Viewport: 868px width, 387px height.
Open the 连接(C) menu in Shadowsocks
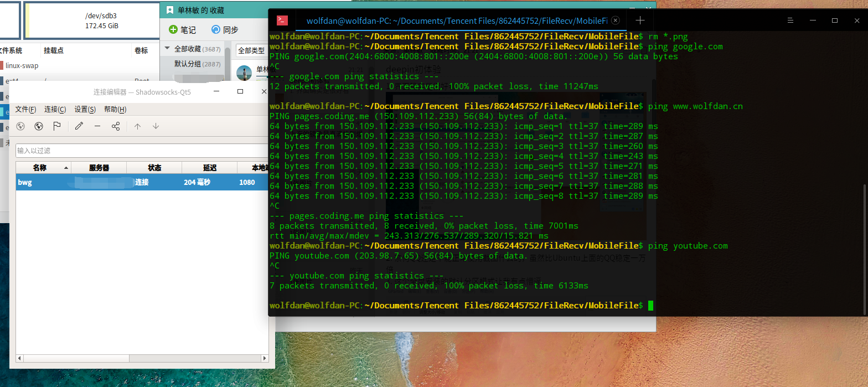55,109
